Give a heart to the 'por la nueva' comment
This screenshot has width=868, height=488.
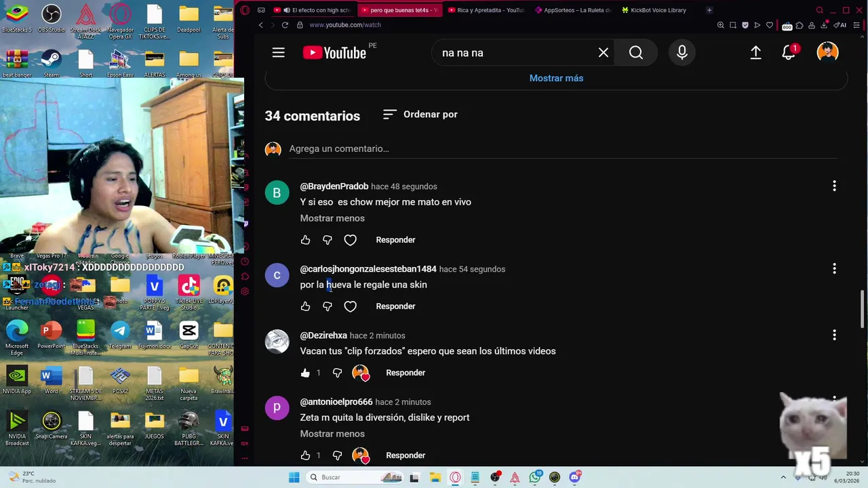tap(350, 306)
